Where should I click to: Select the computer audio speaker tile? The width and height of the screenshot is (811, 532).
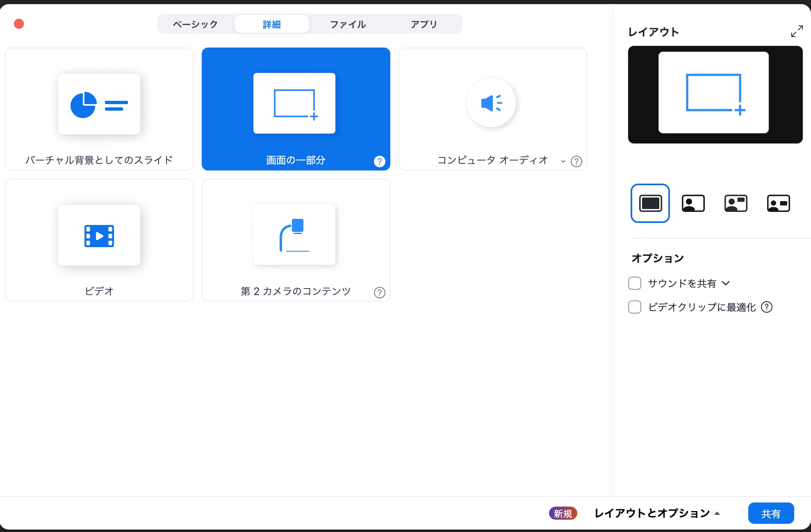pos(492,105)
